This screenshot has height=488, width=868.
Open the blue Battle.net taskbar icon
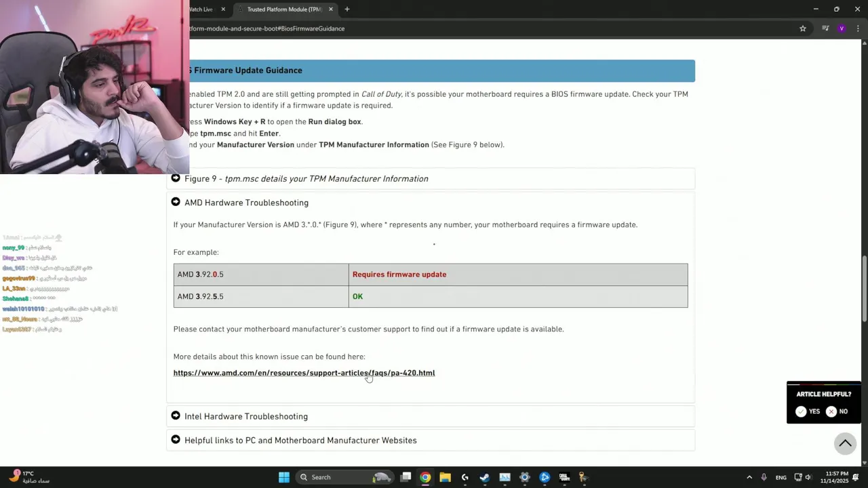(545, 477)
